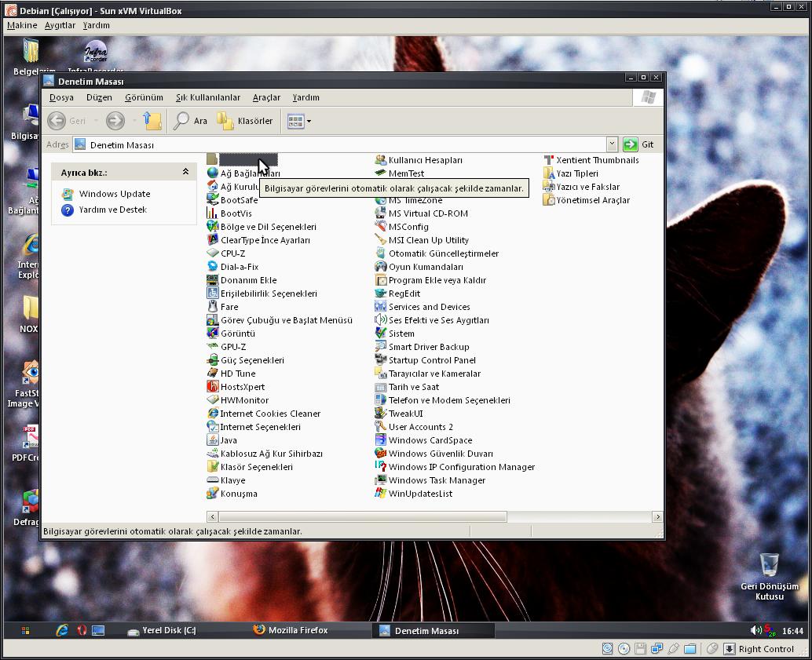This screenshot has height=660, width=812.
Task: Click the Start button on guest taskbar
Action: pyautogui.click(x=25, y=630)
